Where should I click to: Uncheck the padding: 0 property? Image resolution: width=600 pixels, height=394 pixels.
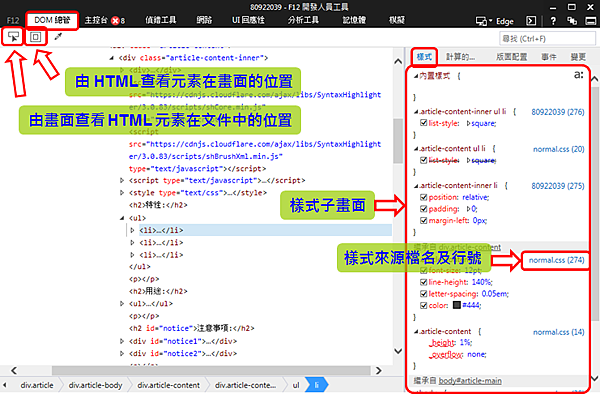[423, 209]
